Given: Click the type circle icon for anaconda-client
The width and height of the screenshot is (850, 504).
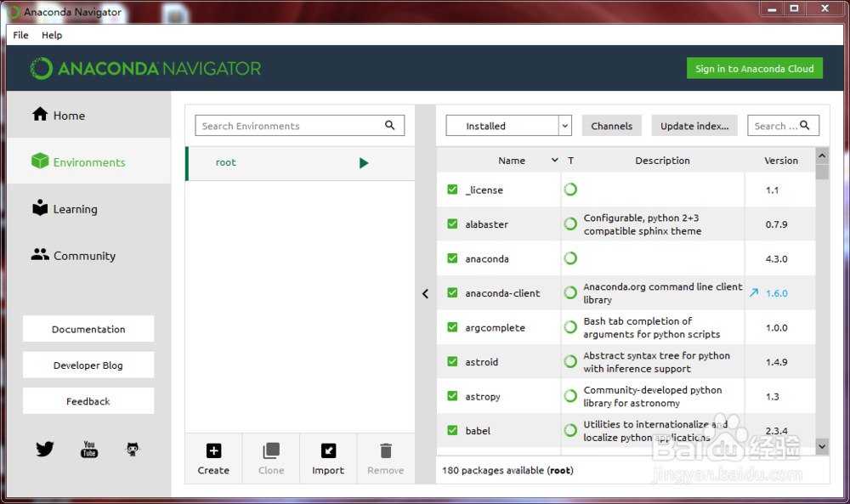Looking at the screenshot, I should click(x=570, y=292).
